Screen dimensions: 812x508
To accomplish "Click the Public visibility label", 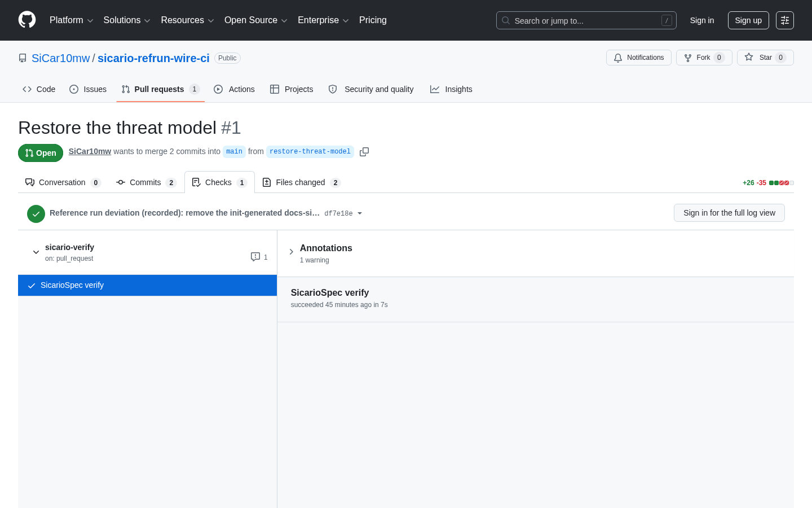I will [227, 58].
